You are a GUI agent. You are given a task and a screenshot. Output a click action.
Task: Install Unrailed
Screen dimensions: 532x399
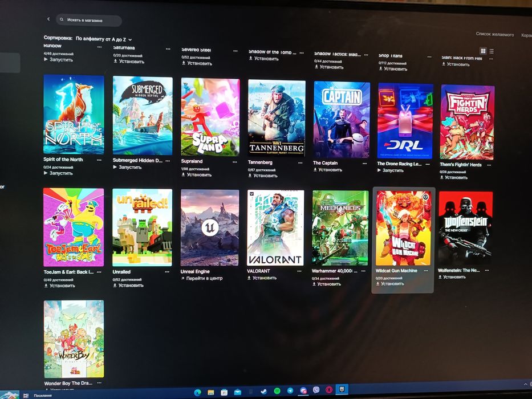click(128, 286)
